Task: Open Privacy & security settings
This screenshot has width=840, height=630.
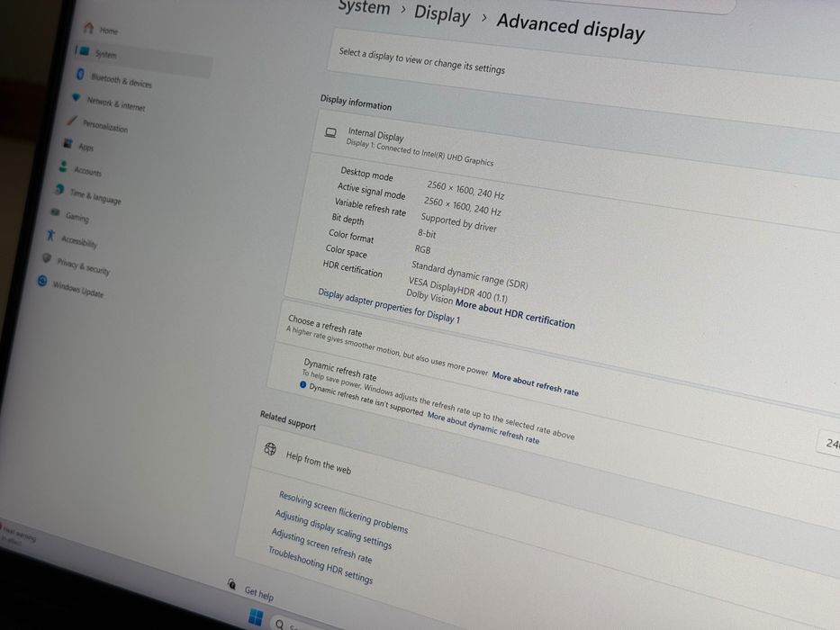Action: click(x=83, y=265)
